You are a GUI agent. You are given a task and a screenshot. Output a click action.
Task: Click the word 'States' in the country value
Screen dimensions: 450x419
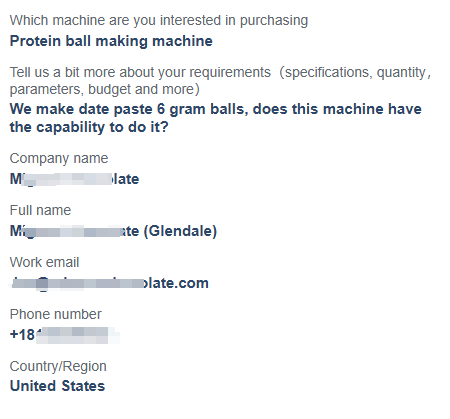coord(83,386)
